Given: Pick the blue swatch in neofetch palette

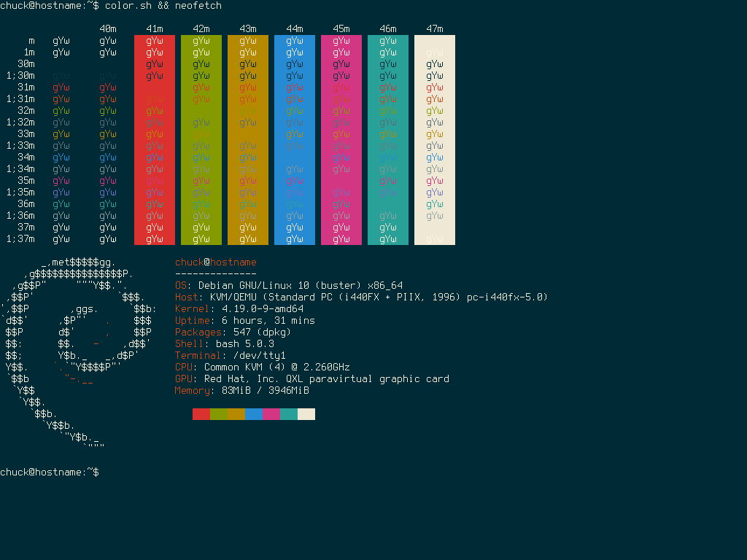Looking at the screenshot, I should click(x=254, y=414).
